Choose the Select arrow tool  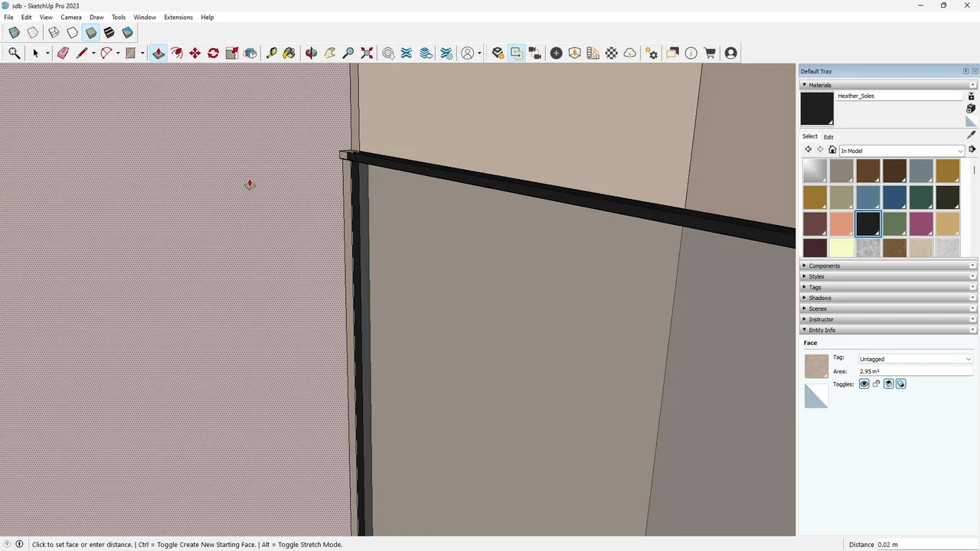click(35, 53)
